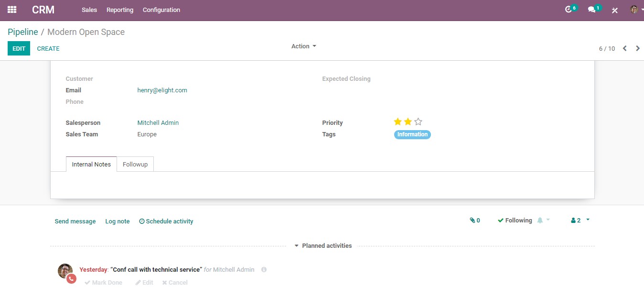Toggle the Following subscription status

[x=515, y=221]
